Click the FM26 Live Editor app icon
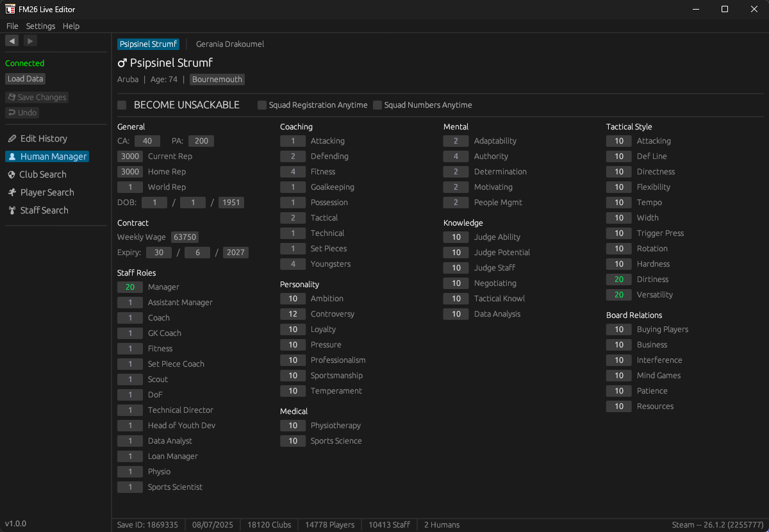 (10, 10)
